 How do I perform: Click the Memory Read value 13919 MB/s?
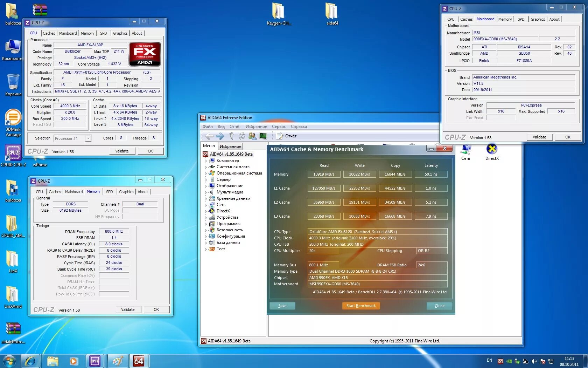coord(324,174)
